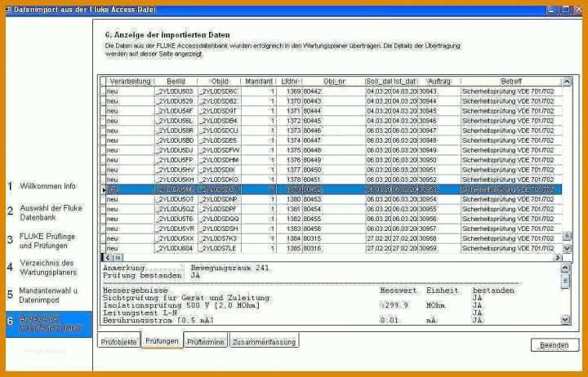This screenshot has height=377, width=588.
Task: Click the application icon in the title bar
Action: pyautogui.click(x=9, y=10)
